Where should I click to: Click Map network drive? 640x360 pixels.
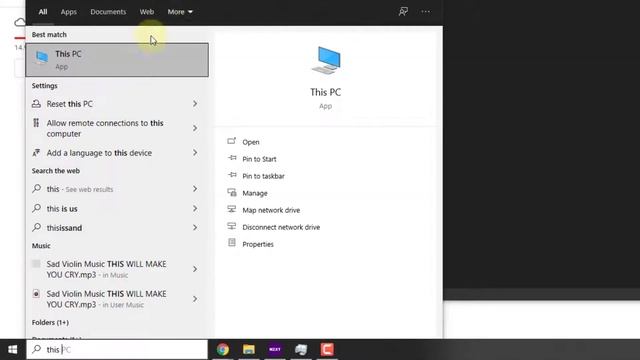tap(271, 210)
